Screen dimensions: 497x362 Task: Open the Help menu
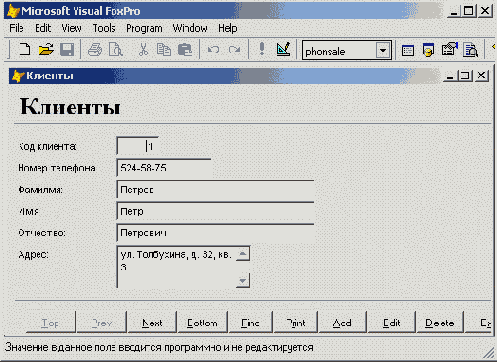[x=228, y=28]
